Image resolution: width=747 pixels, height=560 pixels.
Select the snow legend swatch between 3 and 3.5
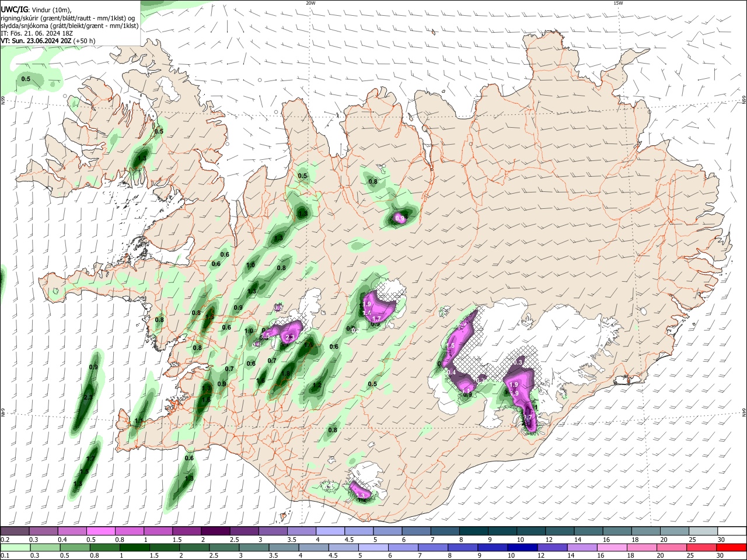tap(273, 531)
